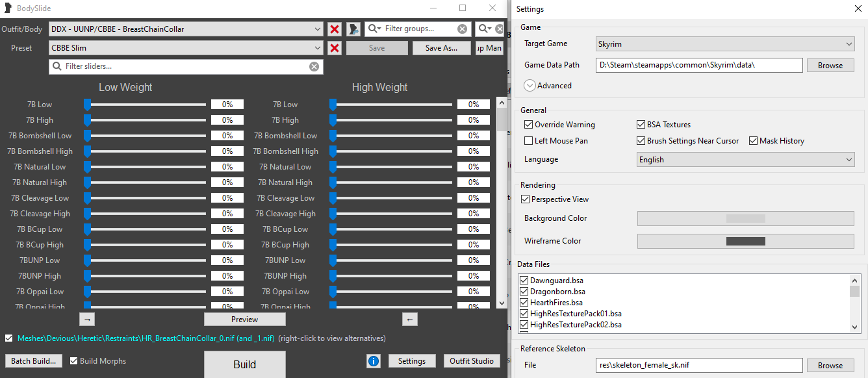
Task: Click the Low Weight 7B Low slider
Action: [145, 105]
